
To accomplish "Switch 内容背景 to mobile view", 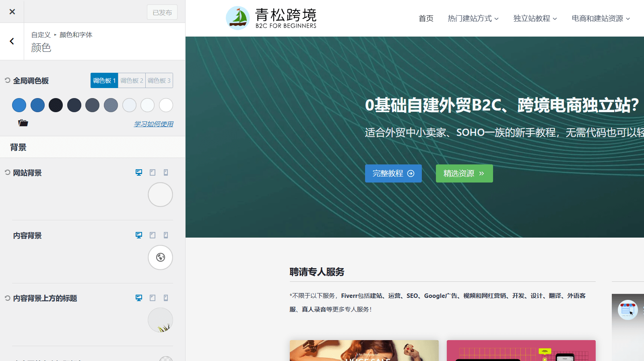I will (x=166, y=235).
